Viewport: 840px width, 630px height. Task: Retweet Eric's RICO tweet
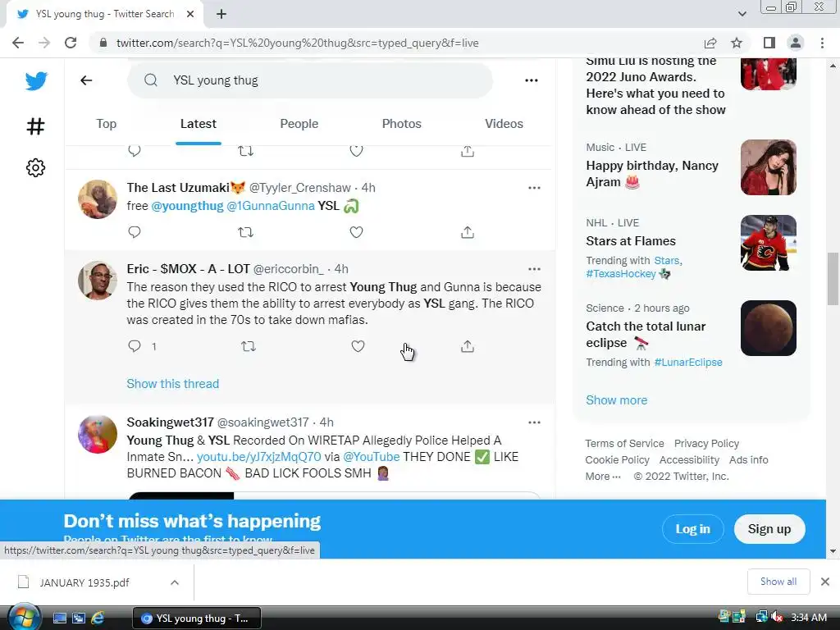[248, 346]
